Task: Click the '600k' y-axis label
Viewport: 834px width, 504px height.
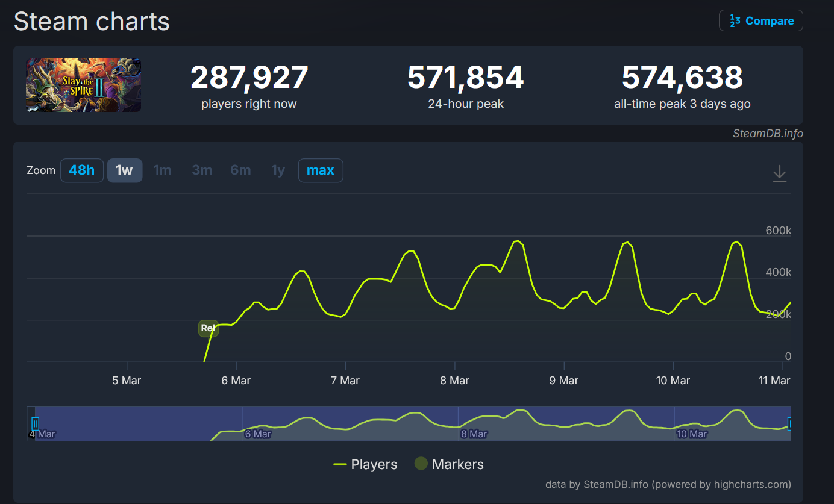Action: pos(778,231)
